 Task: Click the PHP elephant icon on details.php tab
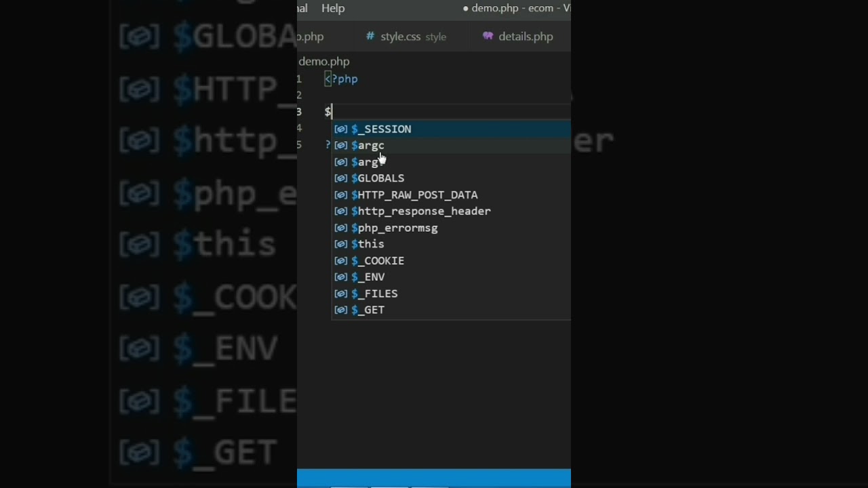click(x=488, y=36)
